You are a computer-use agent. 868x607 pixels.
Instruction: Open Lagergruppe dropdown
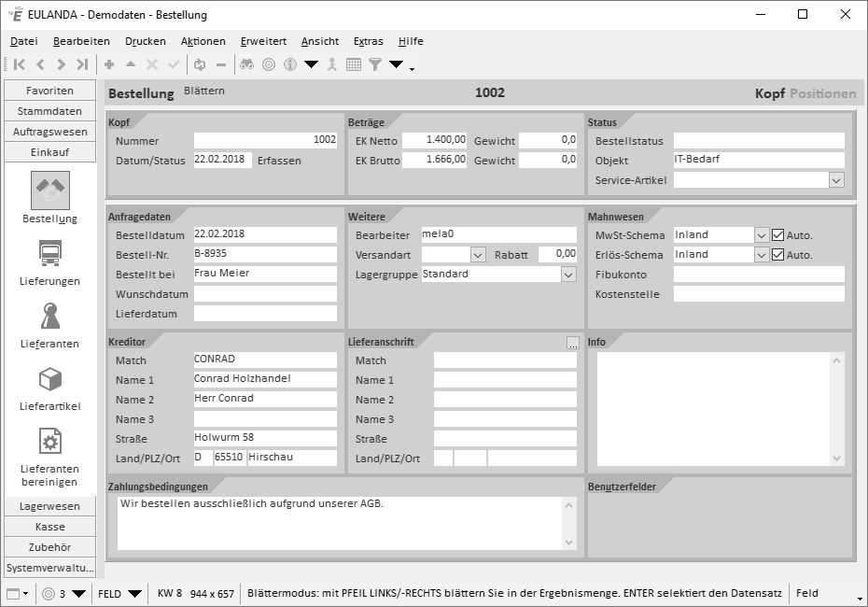pos(568,275)
